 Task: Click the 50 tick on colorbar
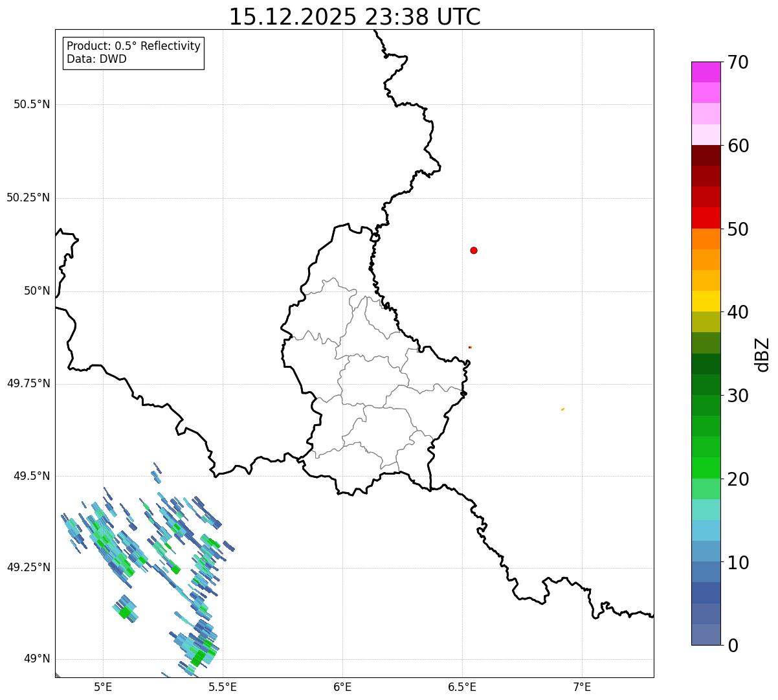[739, 230]
